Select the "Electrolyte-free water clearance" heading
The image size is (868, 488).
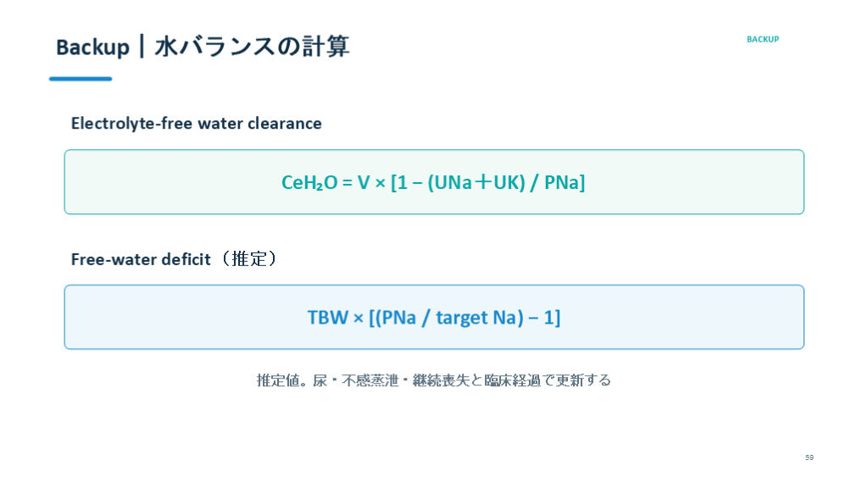click(x=196, y=123)
